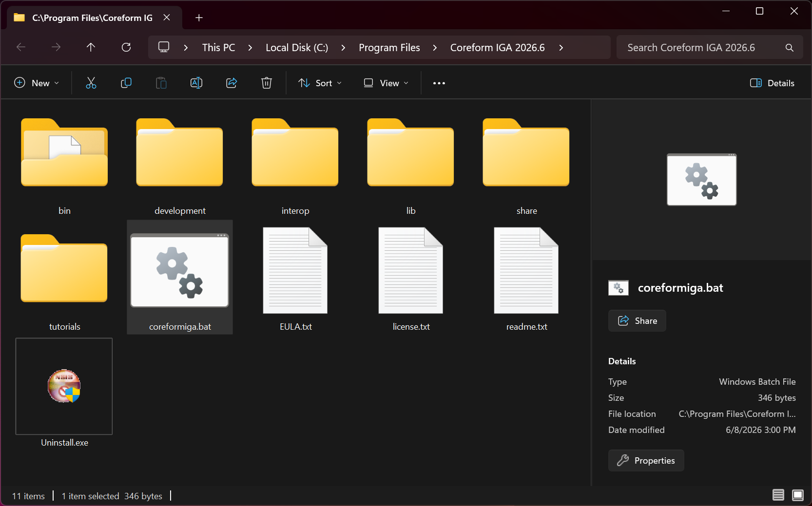Go forward with the right arrow
This screenshot has width=812, height=506.
click(56, 47)
